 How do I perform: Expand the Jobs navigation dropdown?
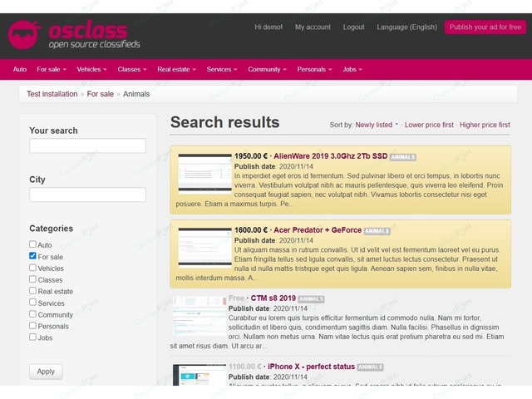pos(352,70)
